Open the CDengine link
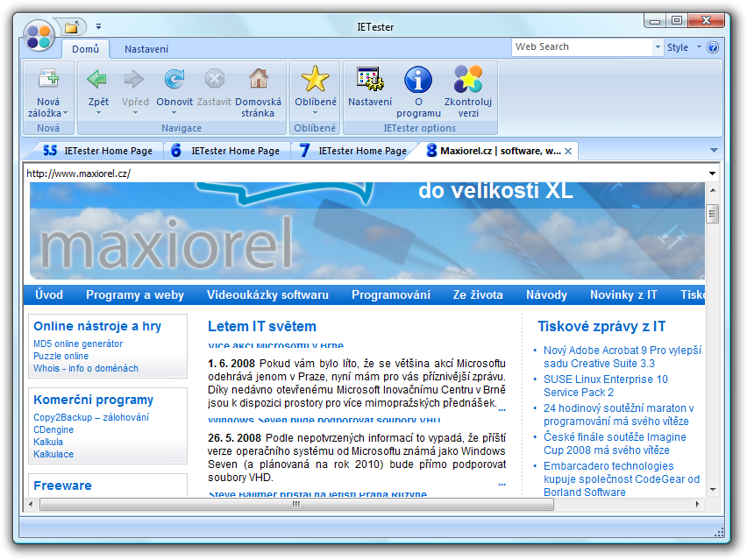This screenshot has height=560, width=747. 53,429
